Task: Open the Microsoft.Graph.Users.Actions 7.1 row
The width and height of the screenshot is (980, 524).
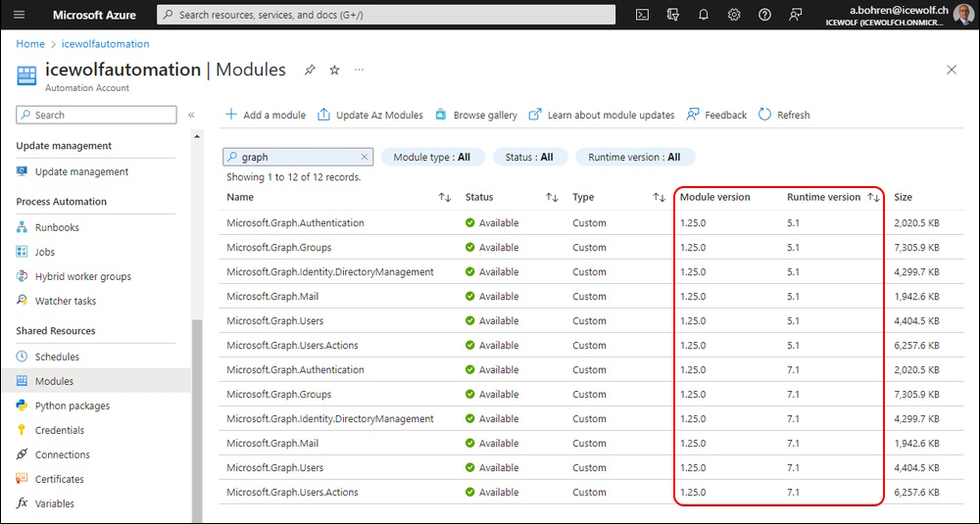Action: (x=591, y=492)
